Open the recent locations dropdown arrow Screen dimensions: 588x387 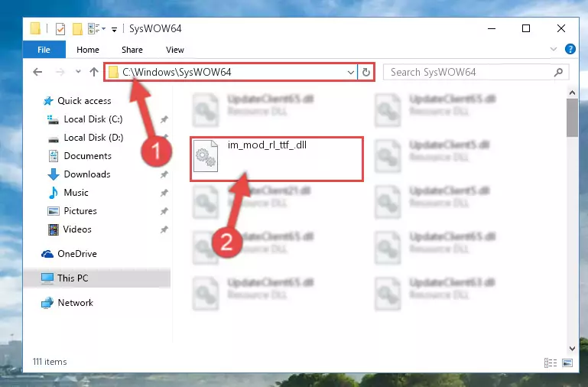[x=78, y=71]
